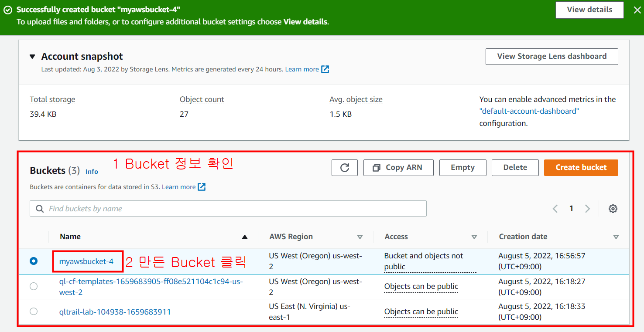644x332 pixels.
Task: Sort by AWS Region column
Action: point(360,237)
